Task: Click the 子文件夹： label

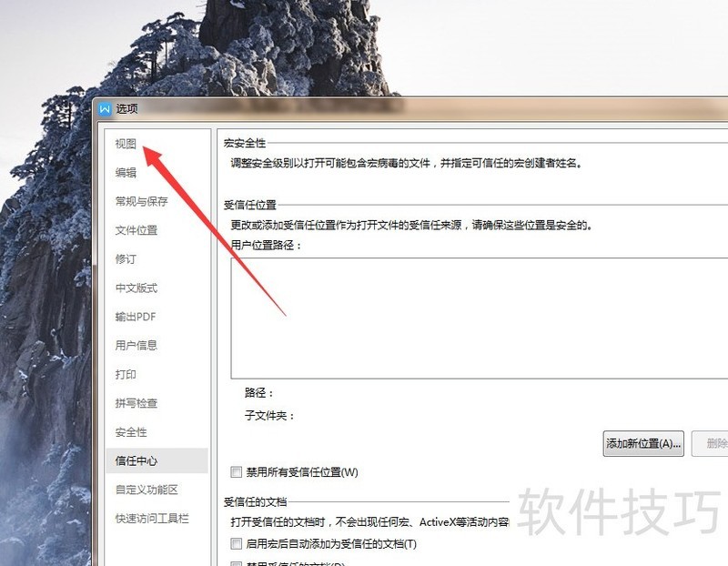Action: [269, 416]
